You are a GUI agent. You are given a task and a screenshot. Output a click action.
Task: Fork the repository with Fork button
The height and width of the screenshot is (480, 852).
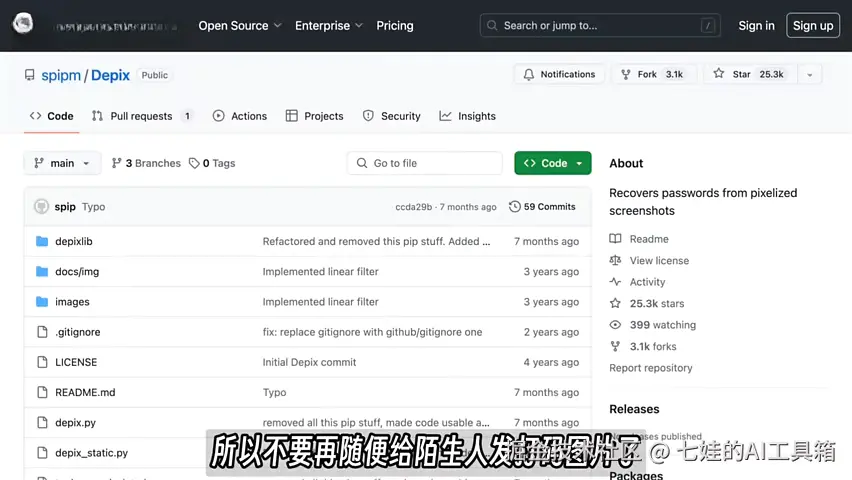click(655, 74)
